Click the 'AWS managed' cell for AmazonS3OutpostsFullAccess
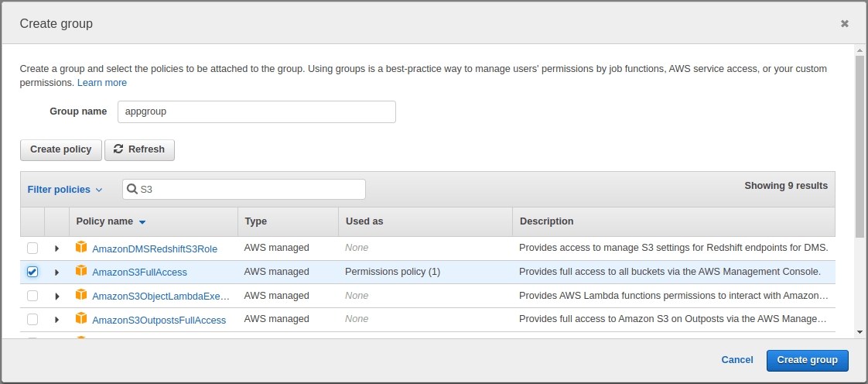The height and width of the screenshot is (384, 868). 276,319
